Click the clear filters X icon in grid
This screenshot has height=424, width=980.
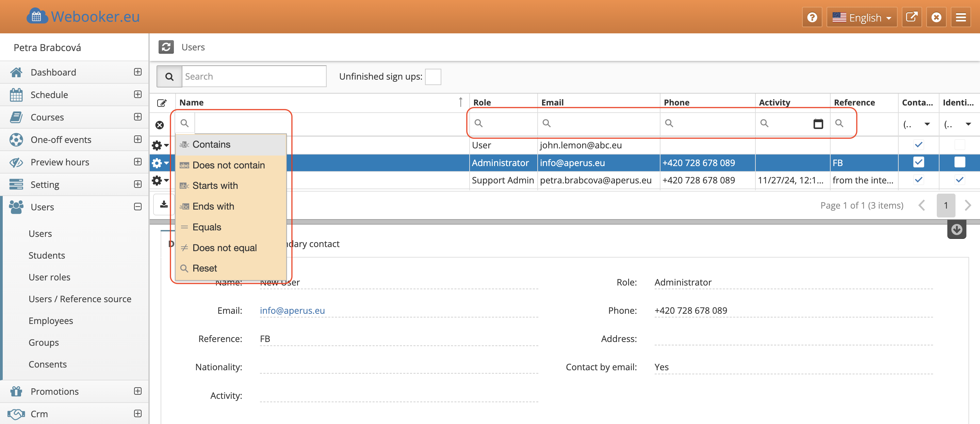159,125
